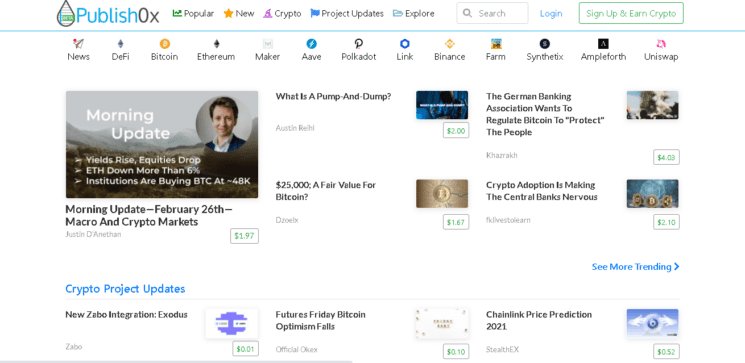Screen dimensions: 745x363
Task: Click the search magnifier icon
Action: [468, 13]
